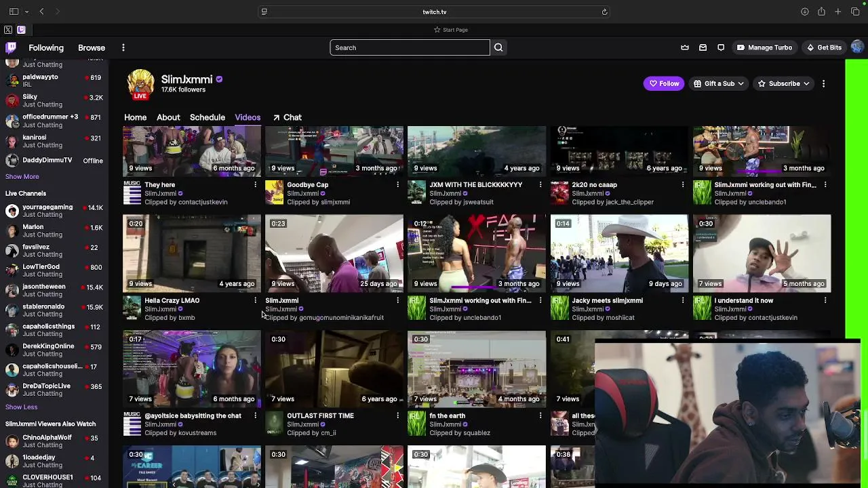Click the Get Bits button
Viewport: 868px width, 488px height.
coord(824,47)
